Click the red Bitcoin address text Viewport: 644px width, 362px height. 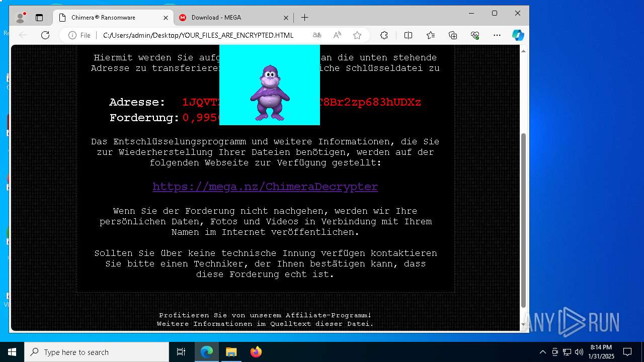pyautogui.click(x=302, y=102)
